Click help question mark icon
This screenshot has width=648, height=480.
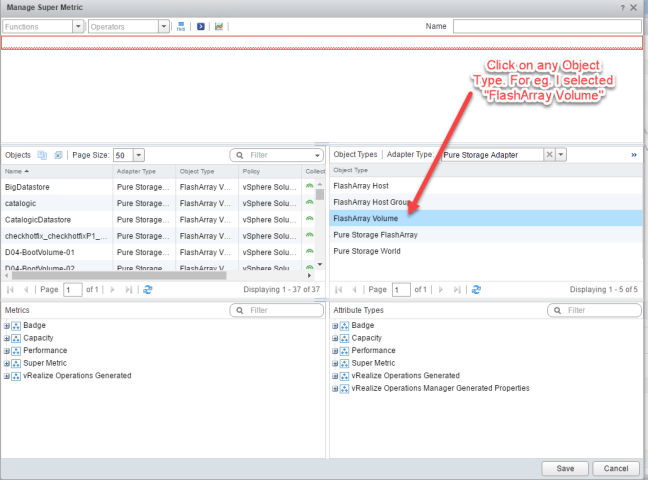(x=621, y=7)
